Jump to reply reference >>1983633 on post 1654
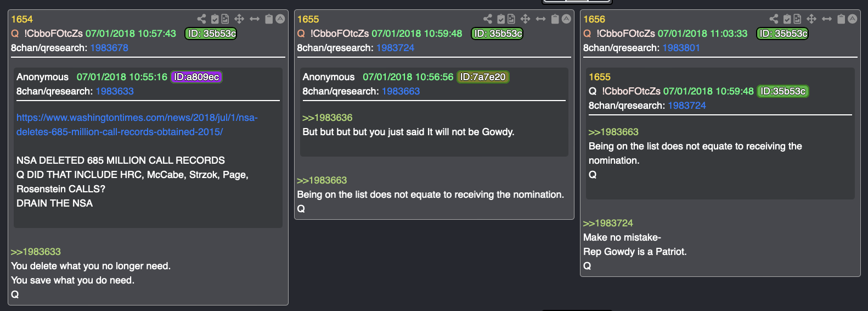The image size is (868, 311). pyautogui.click(x=36, y=252)
